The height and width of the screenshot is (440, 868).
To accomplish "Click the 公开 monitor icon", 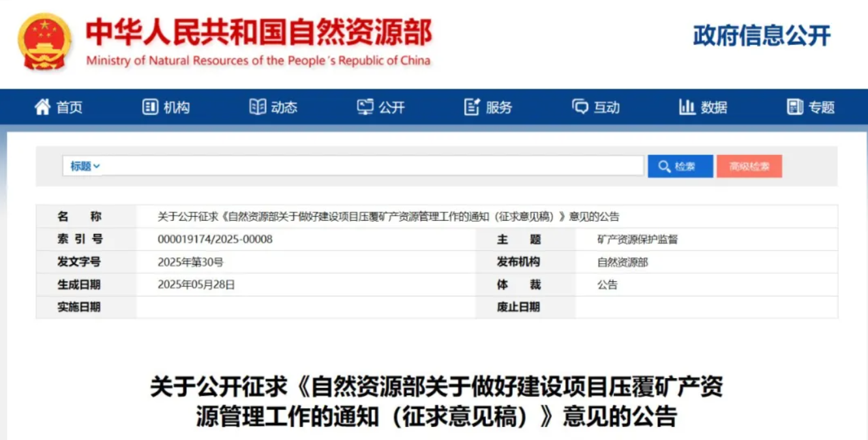I will 365,107.
